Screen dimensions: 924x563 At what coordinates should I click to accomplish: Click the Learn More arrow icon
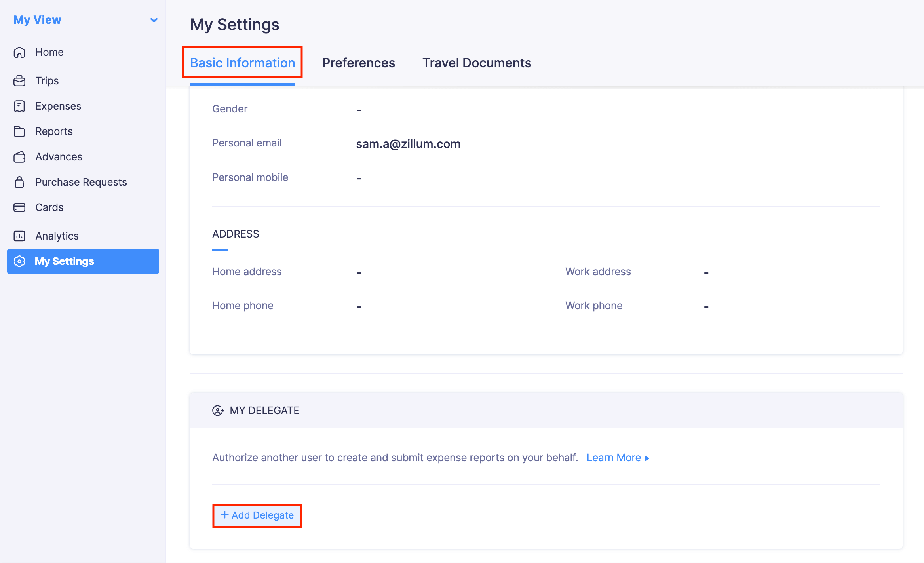tap(647, 458)
